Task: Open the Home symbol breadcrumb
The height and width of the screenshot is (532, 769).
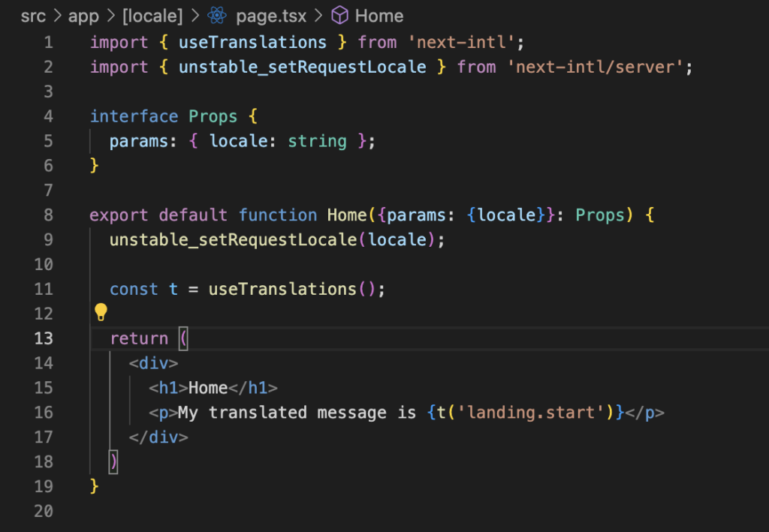Action: click(379, 17)
